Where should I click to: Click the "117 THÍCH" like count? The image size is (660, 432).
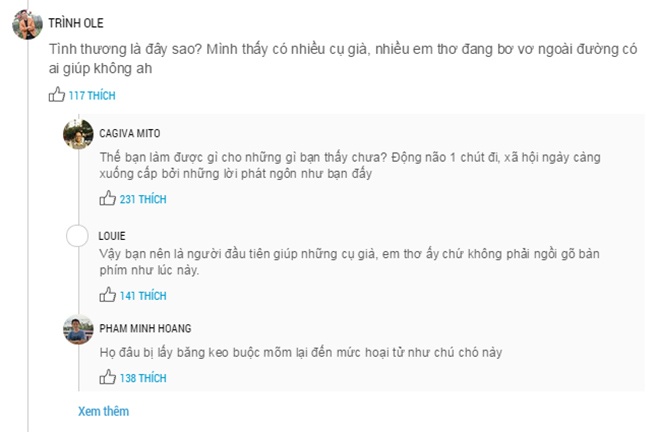coord(92,96)
